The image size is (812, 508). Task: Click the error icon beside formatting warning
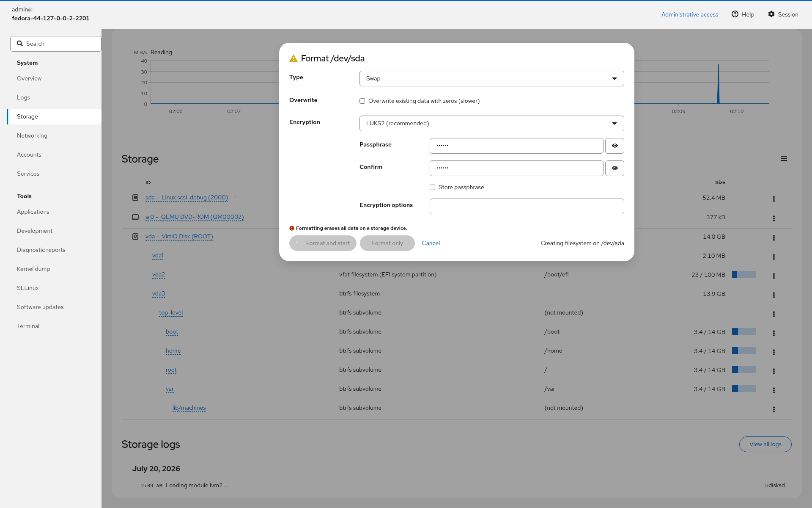pyautogui.click(x=291, y=228)
